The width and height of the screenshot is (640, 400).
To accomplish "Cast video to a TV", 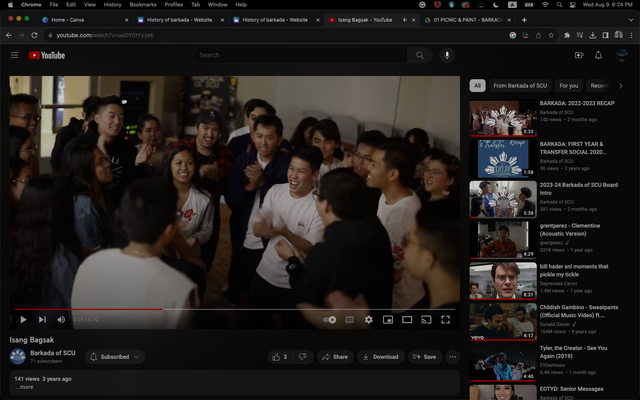I will click(x=425, y=319).
